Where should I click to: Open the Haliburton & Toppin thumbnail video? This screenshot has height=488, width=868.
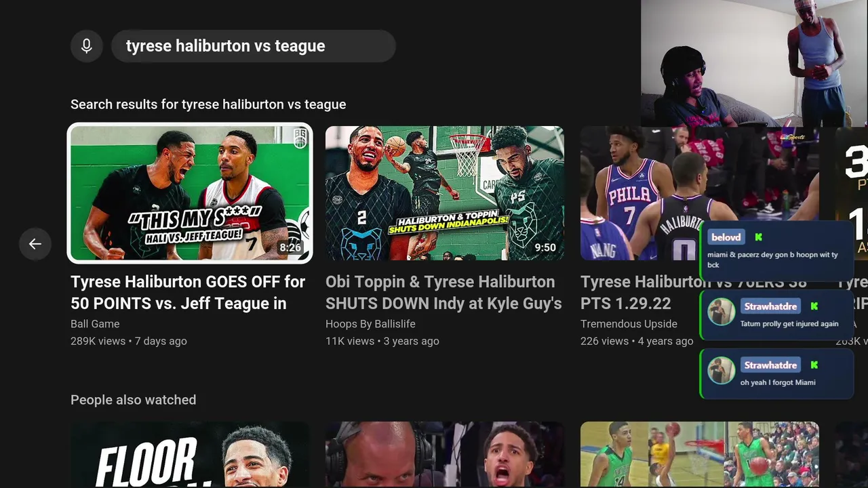[445, 193]
